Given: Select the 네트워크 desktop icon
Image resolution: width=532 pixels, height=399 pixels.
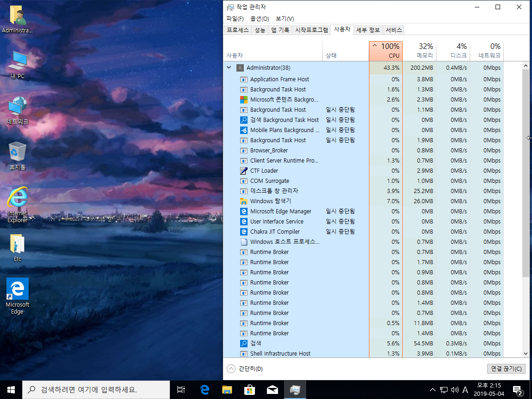Looking at the screenshot, I should [x=17, y=111].
